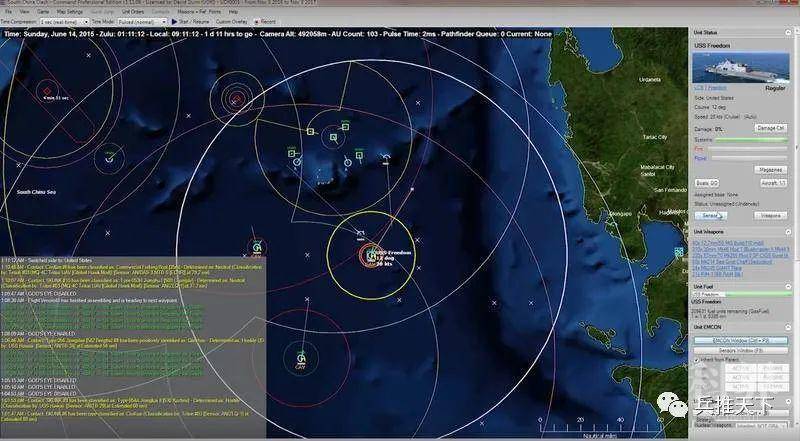Open the View menu

click(x=24, y=11)
